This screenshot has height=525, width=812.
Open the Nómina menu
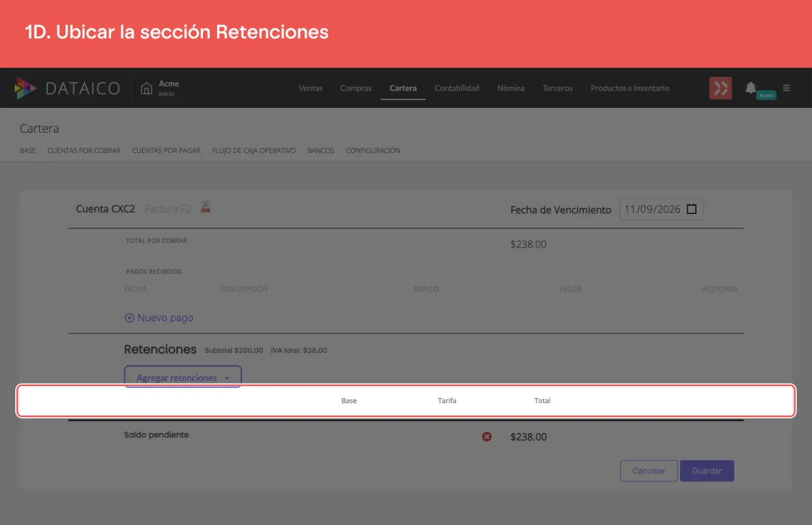[x=511, y=88]
